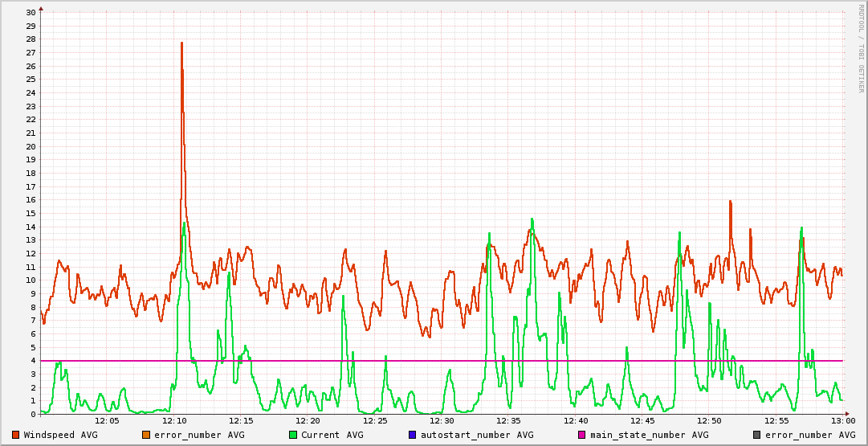Screen dimensions: 868x446
Task: Select the blue autostart_number AVG legend swatch
Action: click(412, 435)
